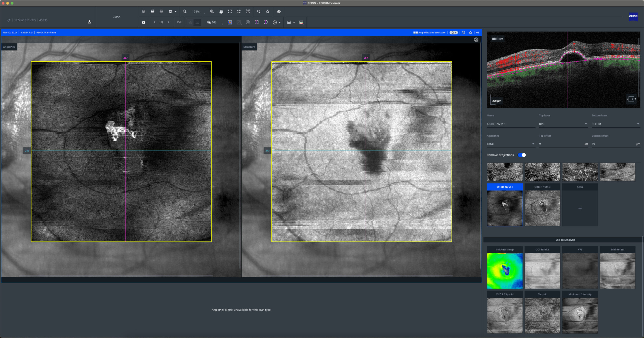The height and width of the screenshot is (338, 644).
Task: Click the plain printer icon
Action: 162,12
